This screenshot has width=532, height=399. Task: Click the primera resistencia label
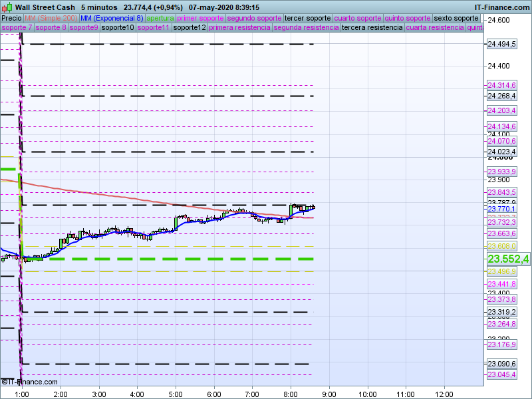[x=239, y=28]
